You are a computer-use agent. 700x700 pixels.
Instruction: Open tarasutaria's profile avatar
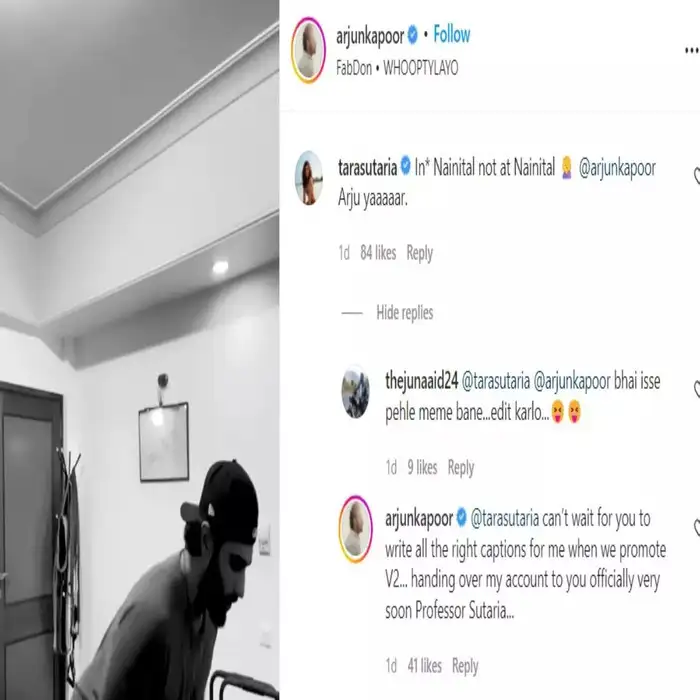pyautogui.click(x=309, y=178)
